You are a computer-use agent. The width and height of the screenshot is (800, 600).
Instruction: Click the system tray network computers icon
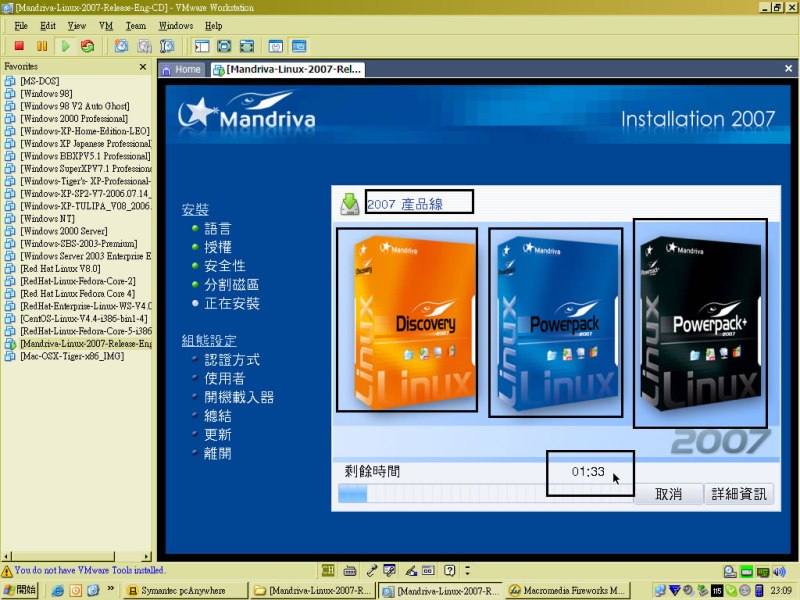coord(660,590)
